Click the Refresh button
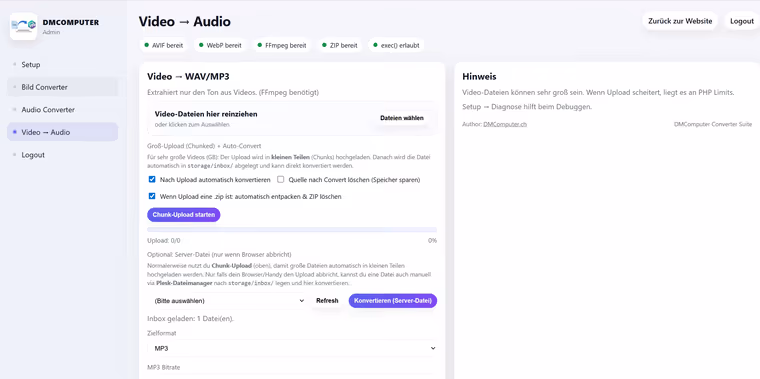 pos(327,300)
